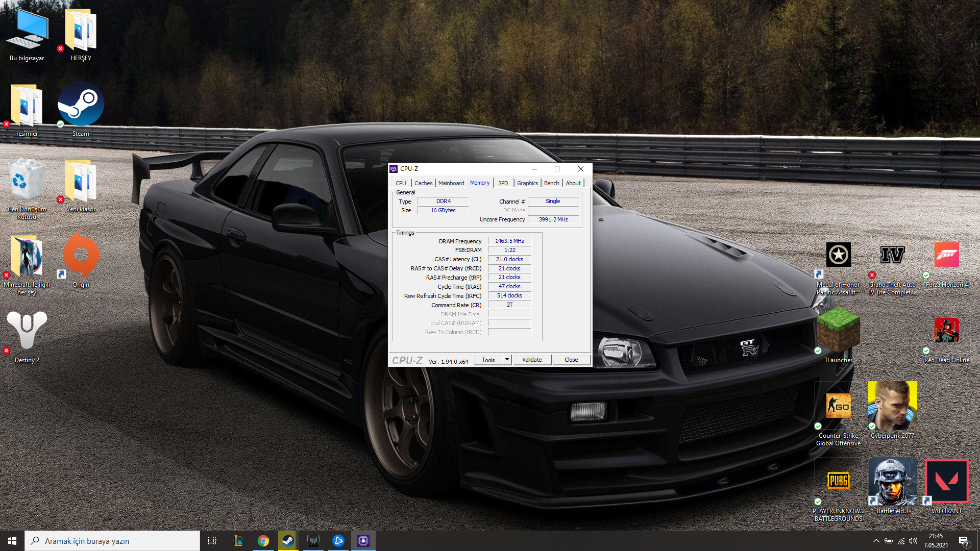Image resolution: width=980 pixels, height=551 pixels.
Task: Close CPU-Z with the title X
Action: click(x=580, y=169)
